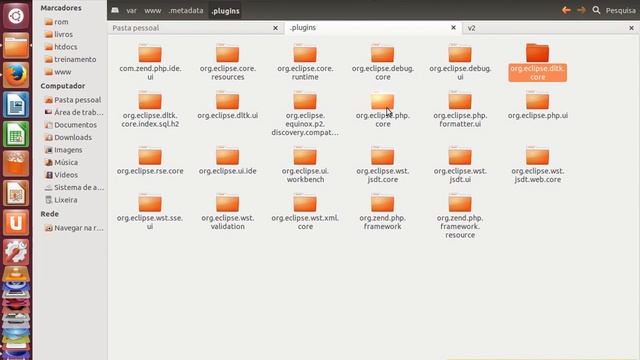Open the org.eclipse.ui.workbench folder
Viewport: 640px width, 360px height.
(305, 164)
